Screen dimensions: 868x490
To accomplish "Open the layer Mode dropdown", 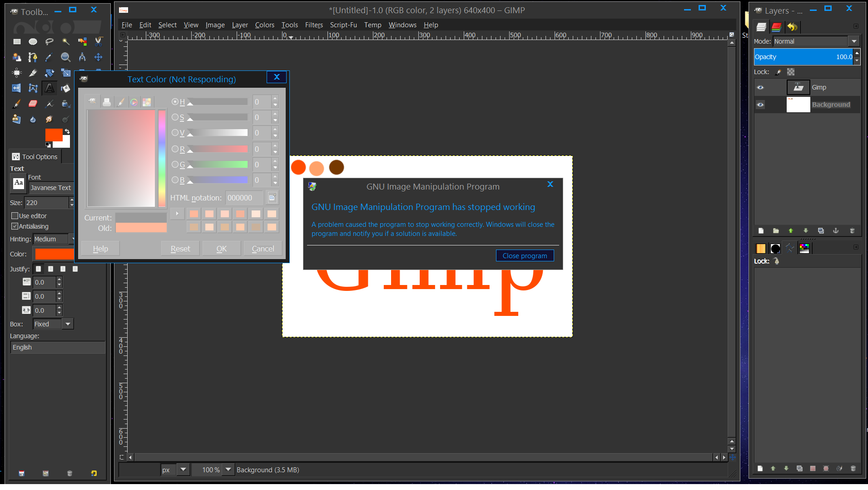I will pyautogui.click(x=854, y=41).
